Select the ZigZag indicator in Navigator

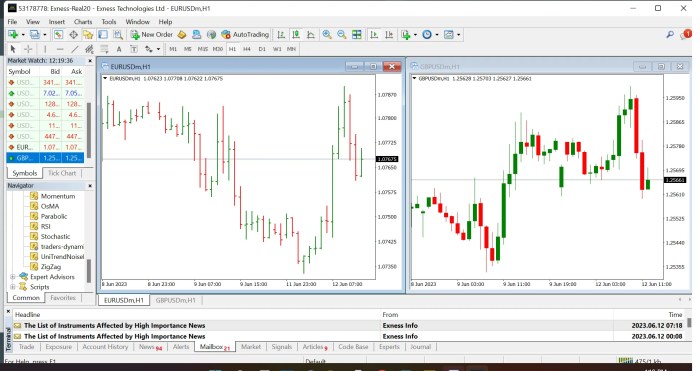click(50, 267)
